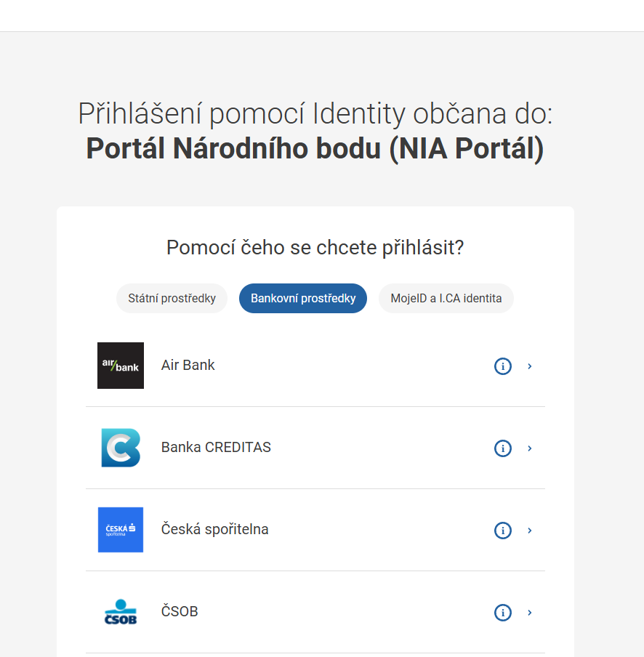Choose ČSOB for login
The height and width of the screenshot is (657, 644).
(x=179, y=612)
